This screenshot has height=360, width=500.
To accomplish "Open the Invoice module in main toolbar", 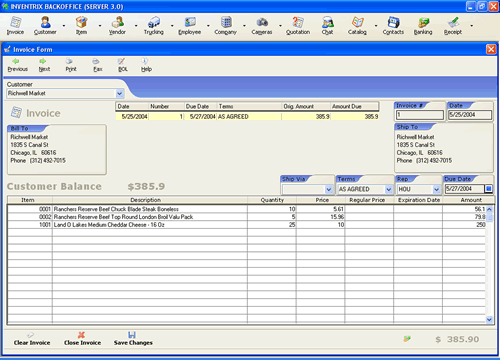I will (15, 26).
